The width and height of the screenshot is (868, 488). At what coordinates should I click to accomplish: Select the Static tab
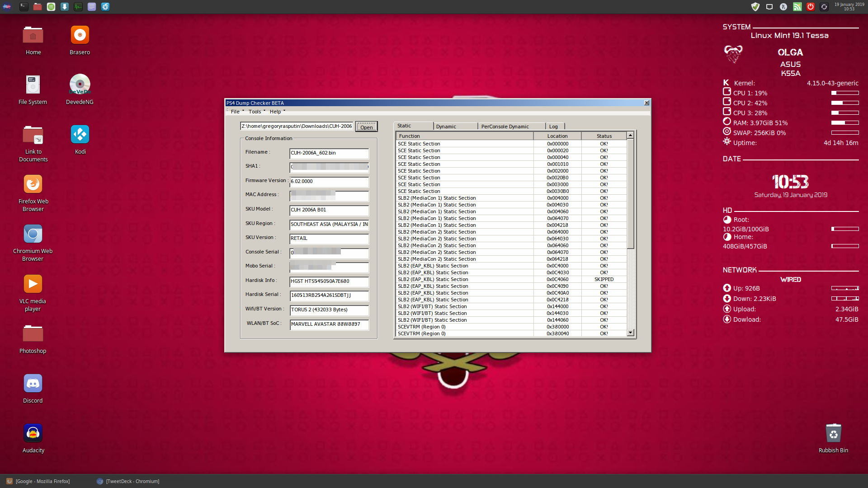pyautogui.click(x=413, y=126)
